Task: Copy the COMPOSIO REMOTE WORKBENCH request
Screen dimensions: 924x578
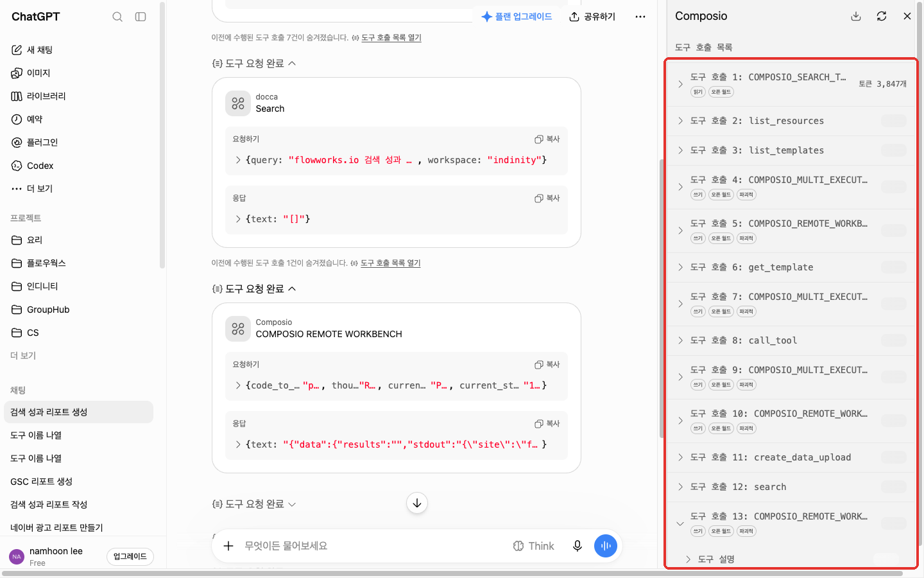Action: point(547,365)
